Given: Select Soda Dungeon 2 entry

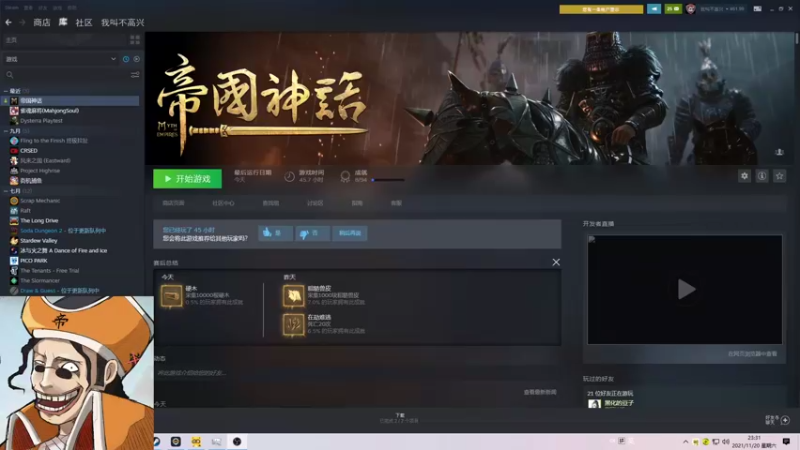Looking at the screenshot, I should pos(63,231).
